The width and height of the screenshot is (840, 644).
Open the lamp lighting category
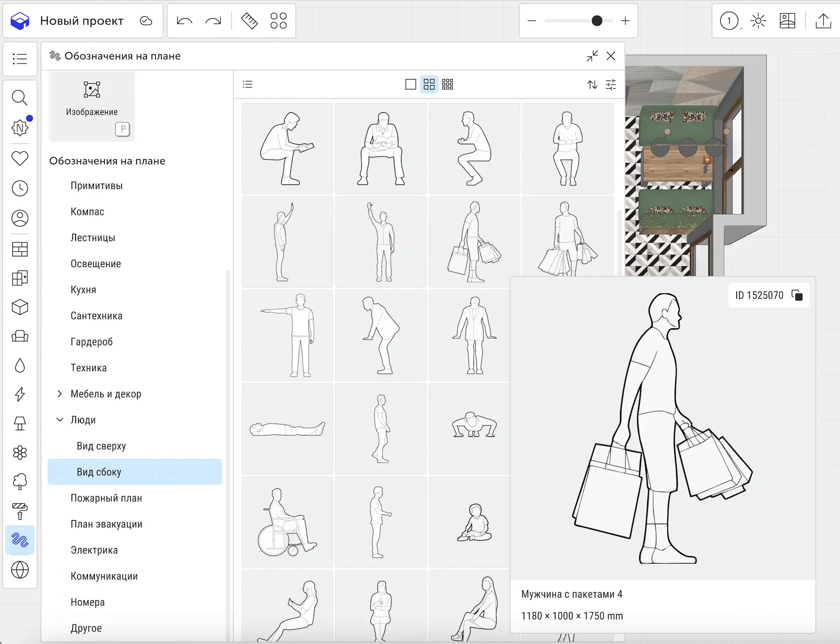coord(20,423)
